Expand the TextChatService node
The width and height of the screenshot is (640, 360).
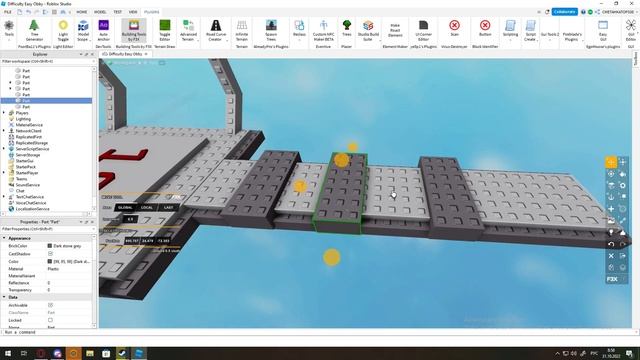pos(4,197)
